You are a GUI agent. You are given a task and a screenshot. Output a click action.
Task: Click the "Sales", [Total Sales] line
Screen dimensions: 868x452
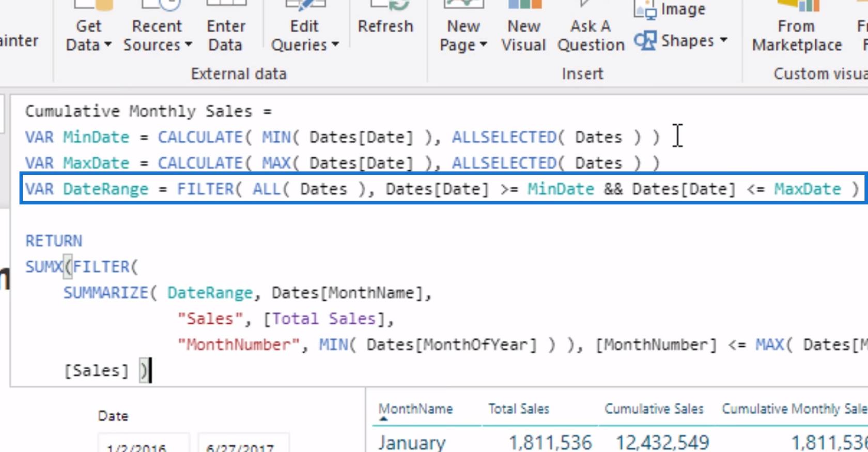(286, 319)
